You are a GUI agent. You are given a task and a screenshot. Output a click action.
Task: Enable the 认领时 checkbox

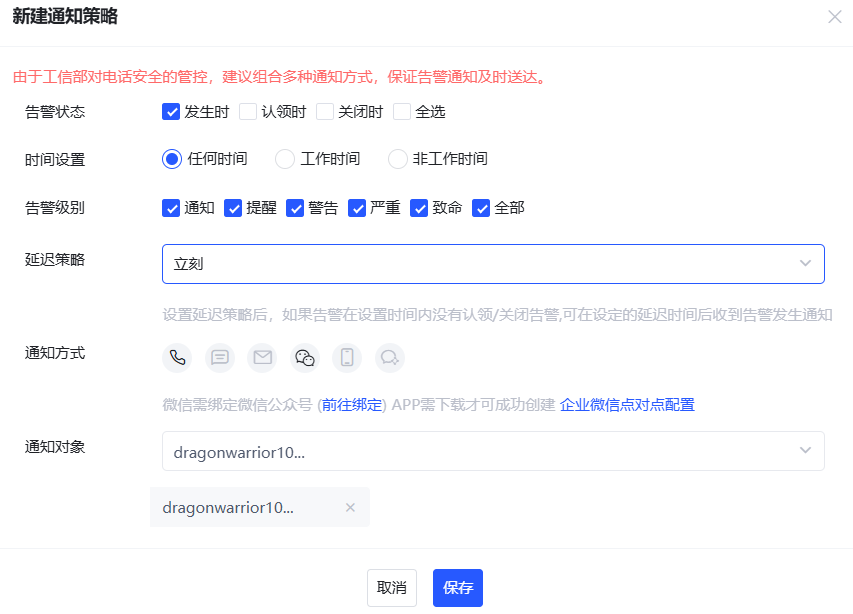[x=248, y=112]
